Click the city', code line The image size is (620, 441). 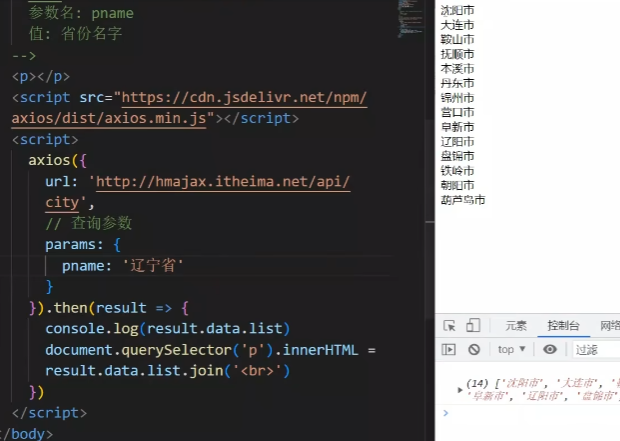pyautogui.click(x=70, y=203)
